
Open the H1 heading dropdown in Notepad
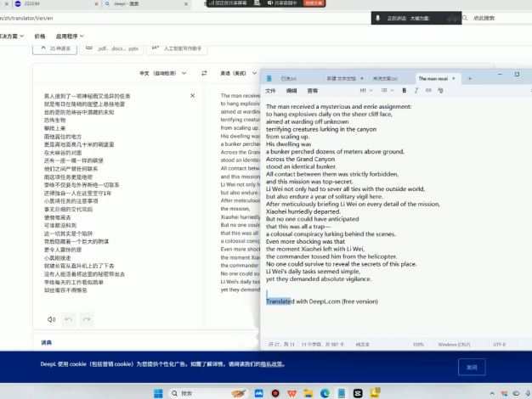366,91
